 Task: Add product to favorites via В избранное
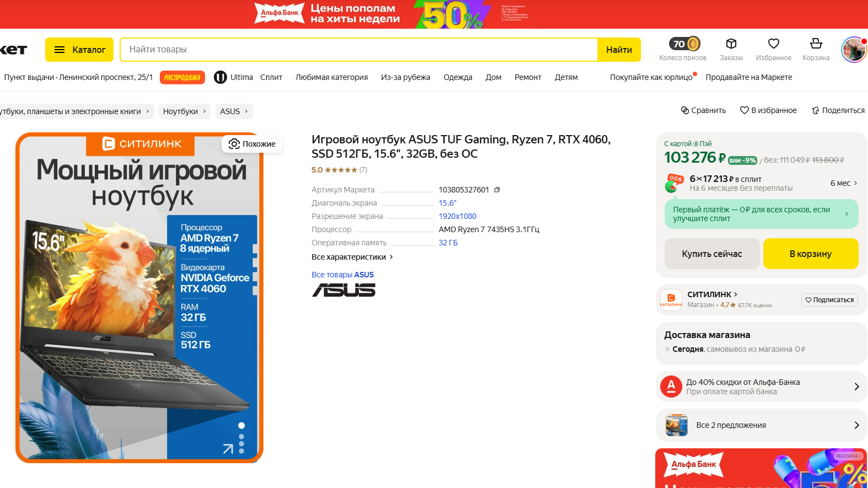pos(768,110)
